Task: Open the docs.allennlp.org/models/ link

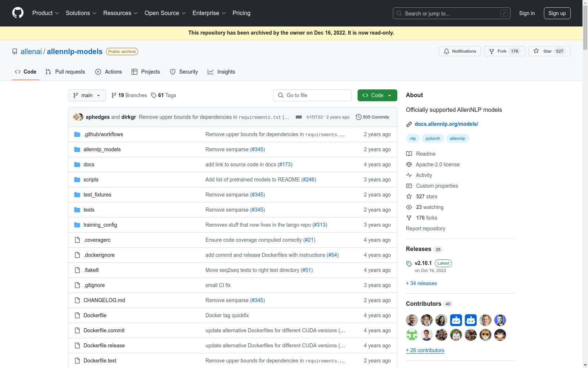Action: (x=447, y=124)
